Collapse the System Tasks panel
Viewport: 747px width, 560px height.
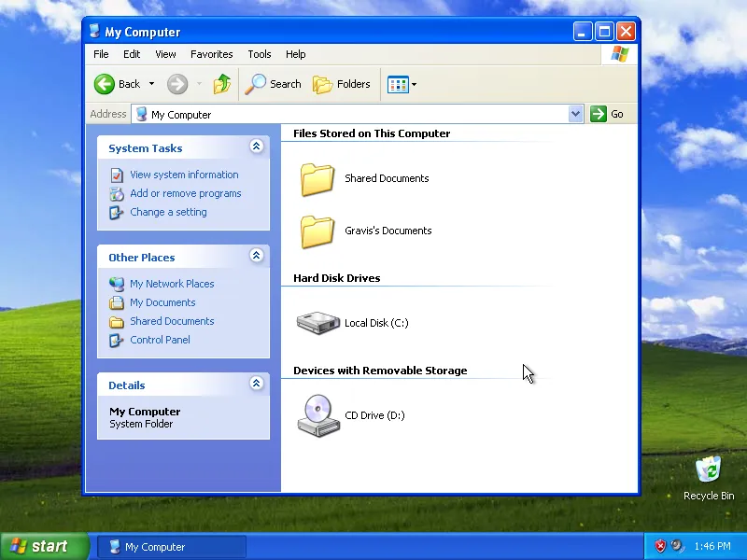pyautogui.click(x=256, y=147)
